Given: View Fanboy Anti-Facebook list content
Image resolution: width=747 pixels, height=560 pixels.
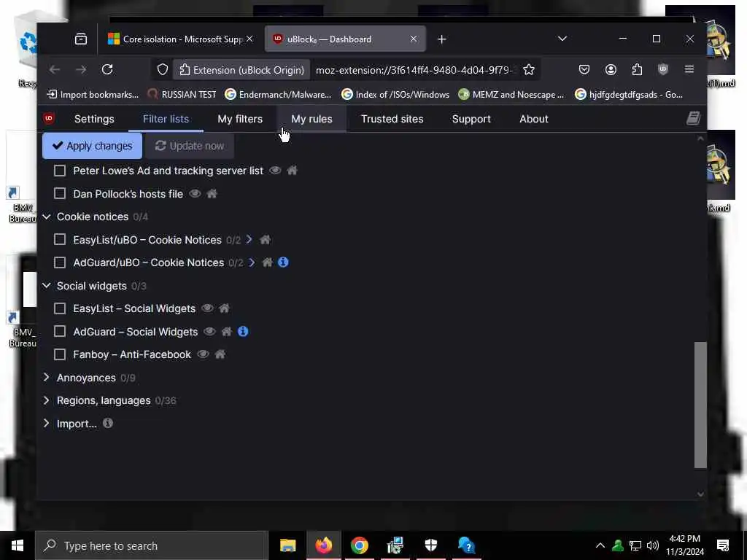Looking at the screenshot, I should click(203, 354).
